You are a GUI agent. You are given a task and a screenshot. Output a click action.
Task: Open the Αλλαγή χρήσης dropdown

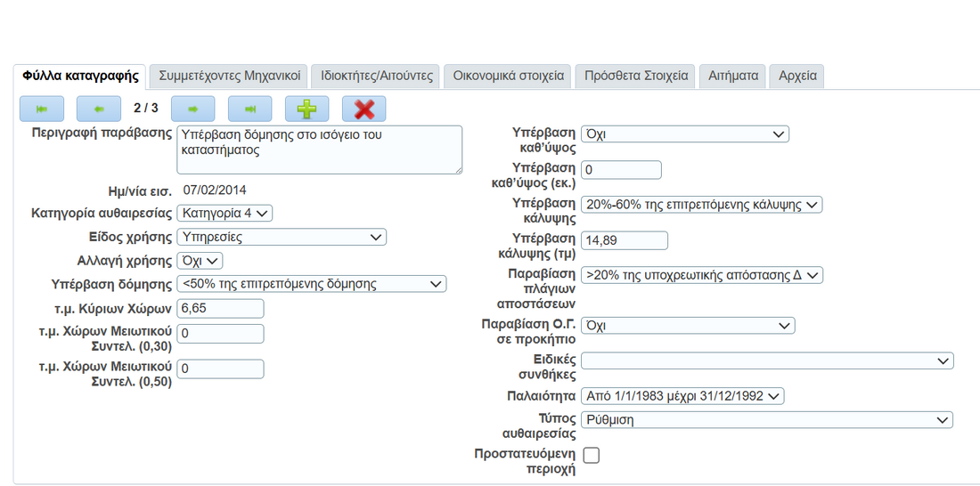(x=200, y=261)
